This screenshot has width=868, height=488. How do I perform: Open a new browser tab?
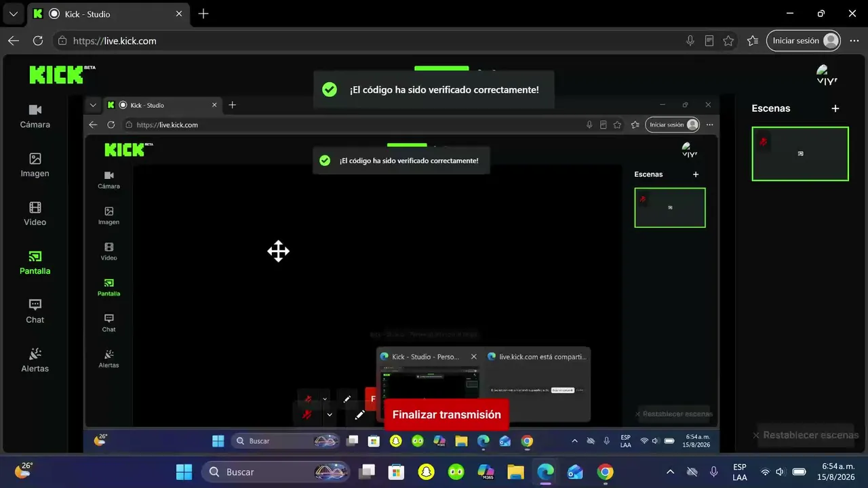(203, 14)
